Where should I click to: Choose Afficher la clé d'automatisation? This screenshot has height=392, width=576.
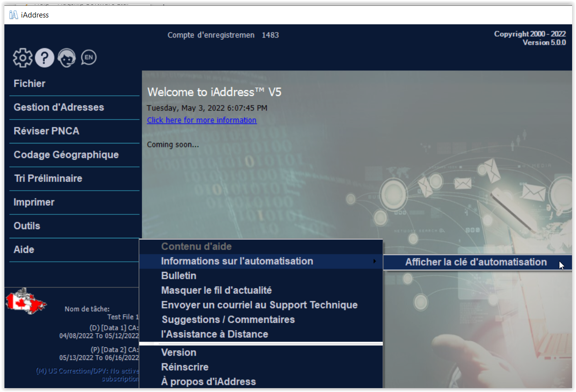click(477, 262)
